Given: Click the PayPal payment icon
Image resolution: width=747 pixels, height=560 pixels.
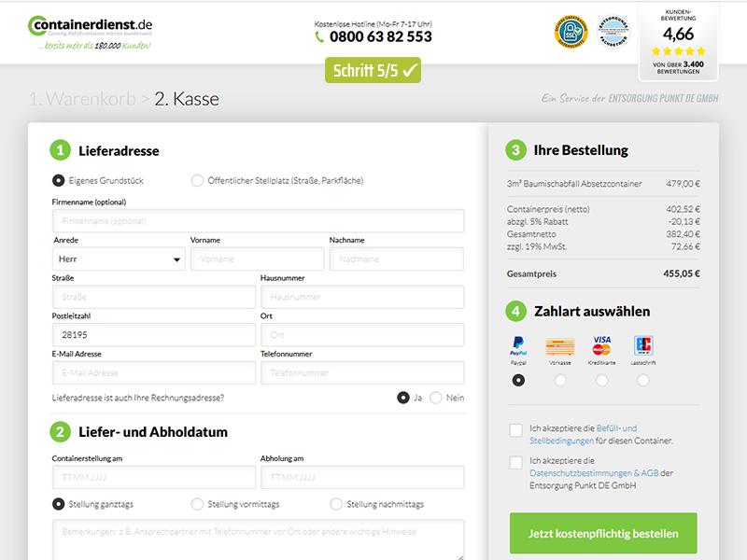Looking at the screenshot, I should click(518, 346).
